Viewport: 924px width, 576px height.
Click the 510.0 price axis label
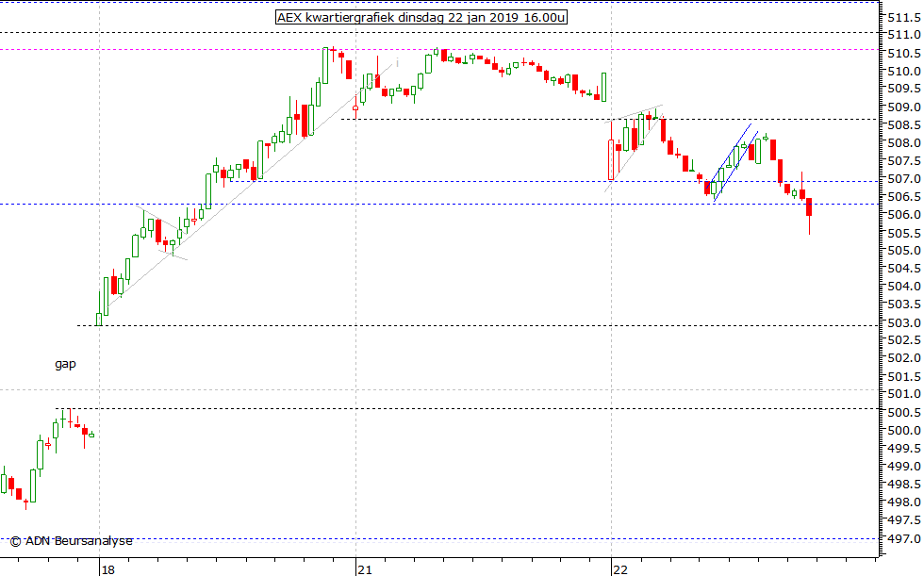pyautogui.click(x=904, y=72)
